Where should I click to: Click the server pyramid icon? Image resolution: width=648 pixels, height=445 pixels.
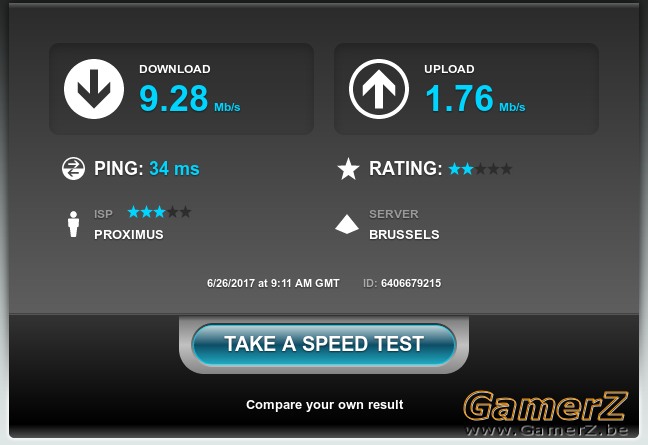(347, 224)
